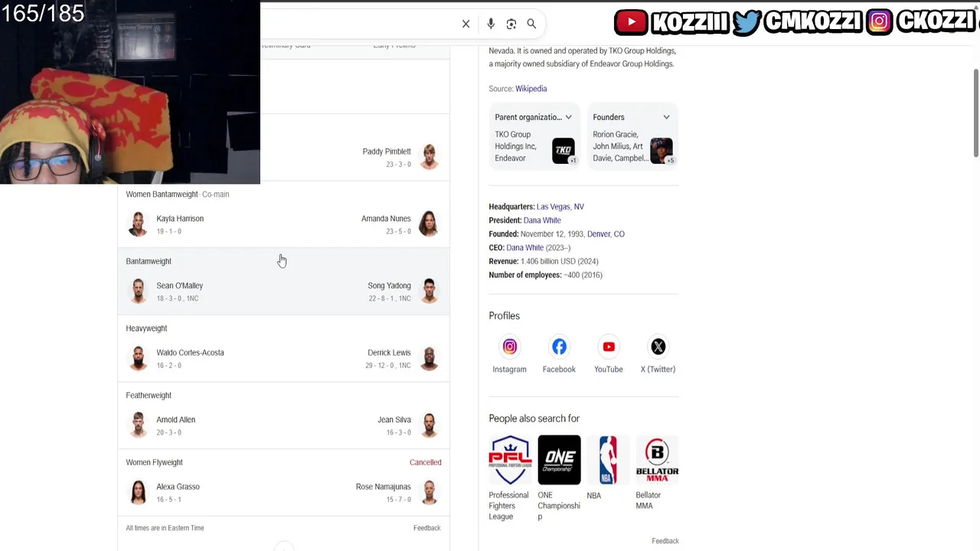Screen dimensions: 980x551
Task: Clear the search box with the X icon
Action: 465,24
